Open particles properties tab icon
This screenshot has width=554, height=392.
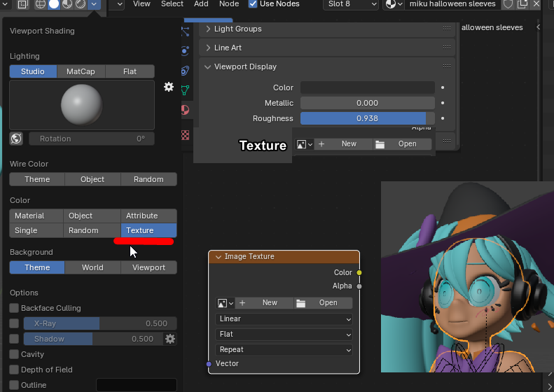185,31
